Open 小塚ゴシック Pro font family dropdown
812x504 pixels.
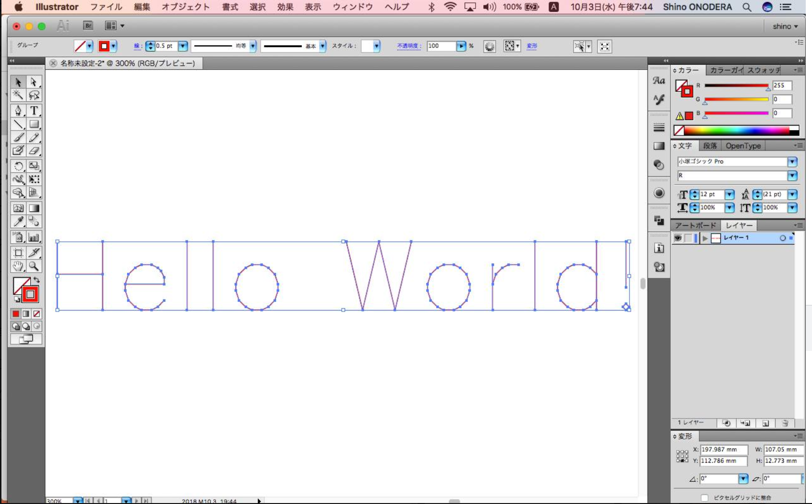click(x=792, y=162)
